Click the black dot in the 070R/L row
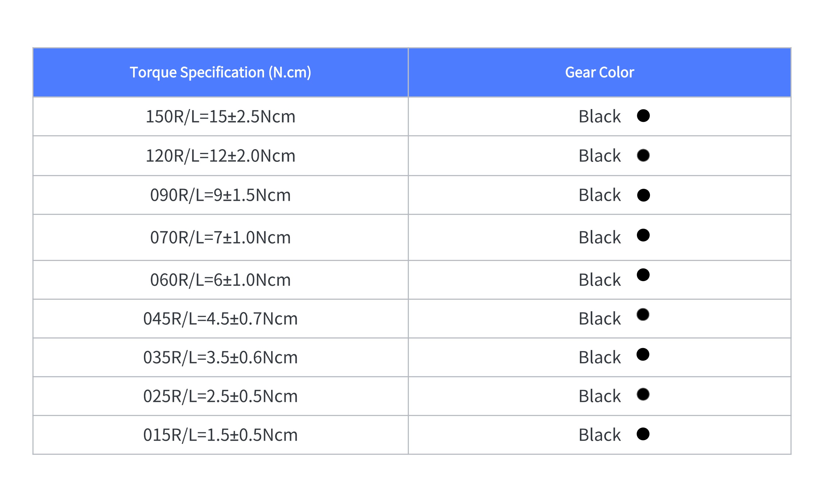 (x=643, y=235)
